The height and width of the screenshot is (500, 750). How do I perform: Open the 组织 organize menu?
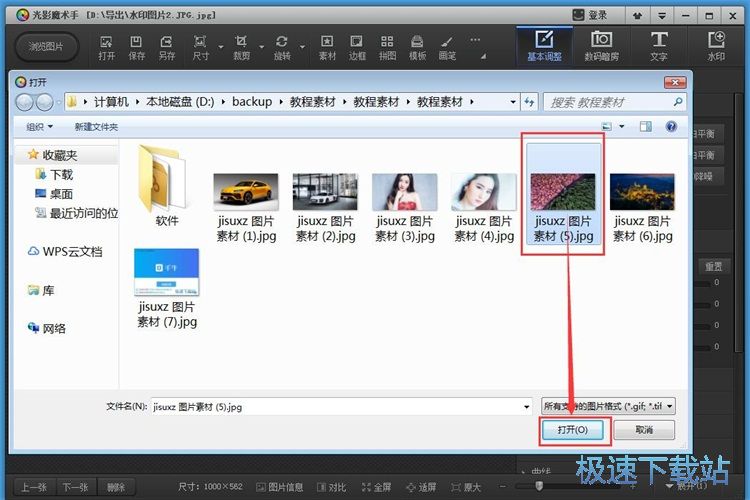click(x=39, y=127)
